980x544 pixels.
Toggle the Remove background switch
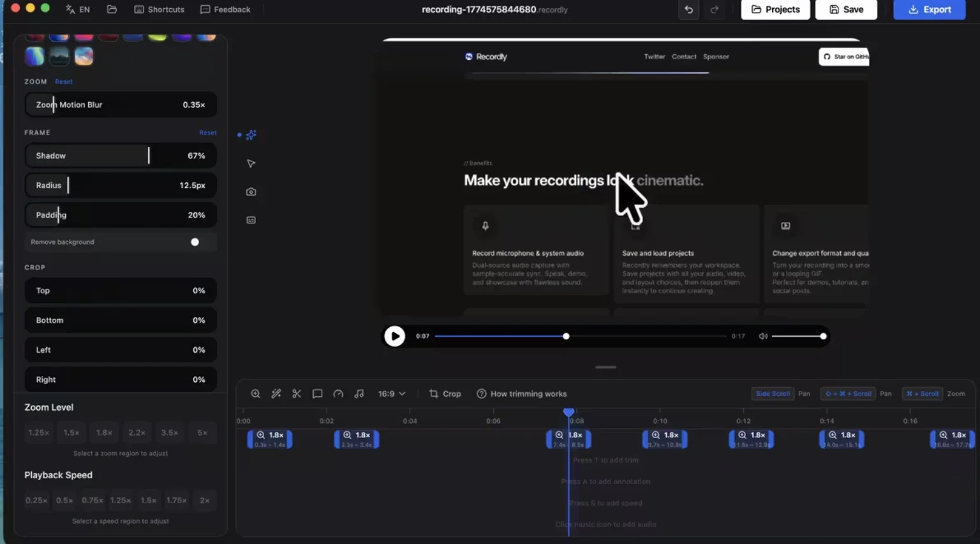coord(194,242)
